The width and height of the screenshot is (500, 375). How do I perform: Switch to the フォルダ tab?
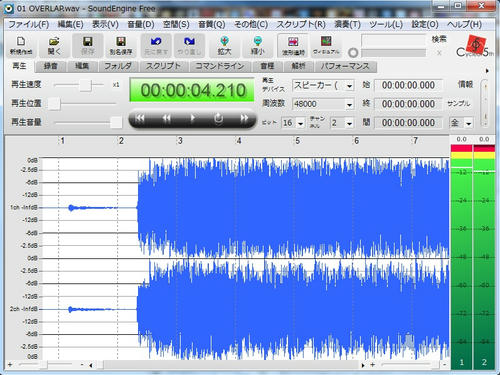(x=118, y=66)
